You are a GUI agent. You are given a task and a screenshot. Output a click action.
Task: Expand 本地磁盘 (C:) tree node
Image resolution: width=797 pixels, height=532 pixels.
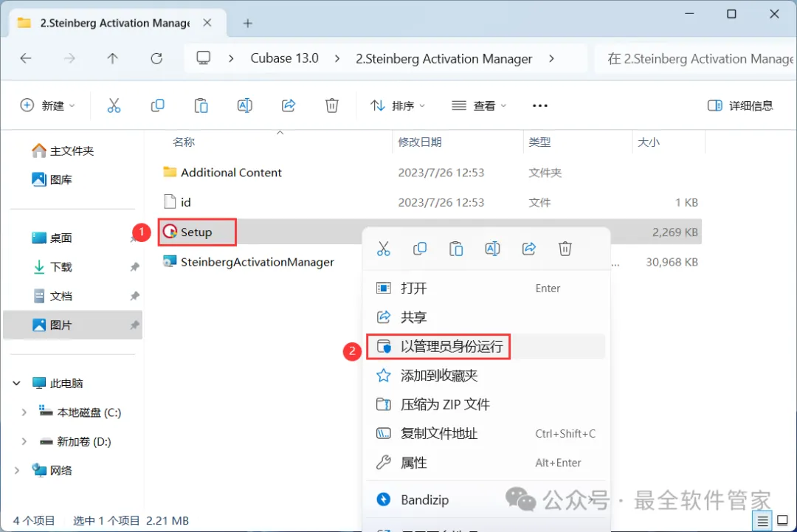click(x=24, y=412)
